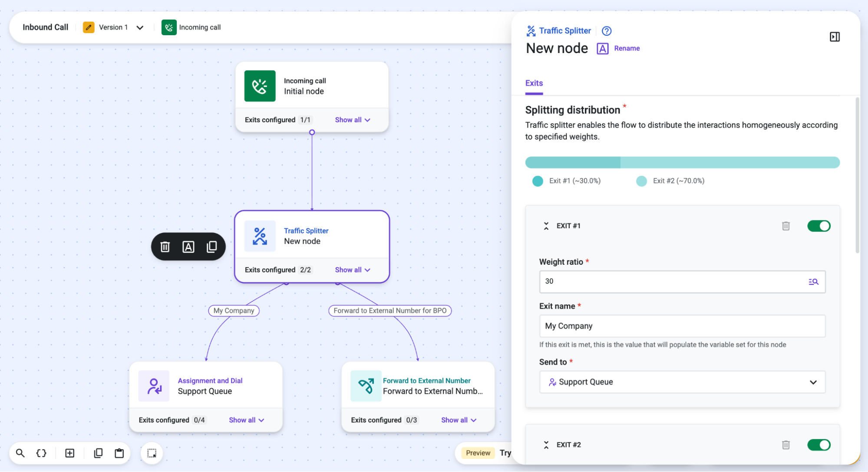
Task: Rename node using the A icon in dark toolbar
Action: (x=188, y=247)
